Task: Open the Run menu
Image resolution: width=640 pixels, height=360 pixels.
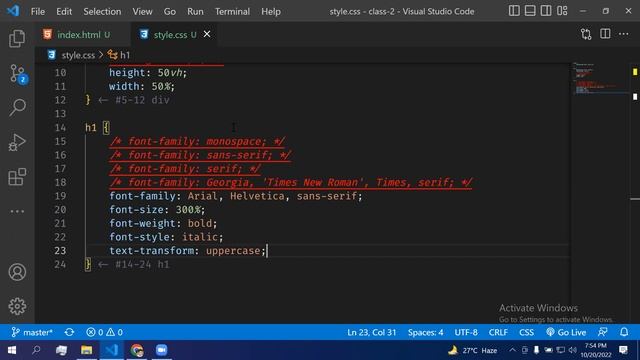Action: [195, 11]
